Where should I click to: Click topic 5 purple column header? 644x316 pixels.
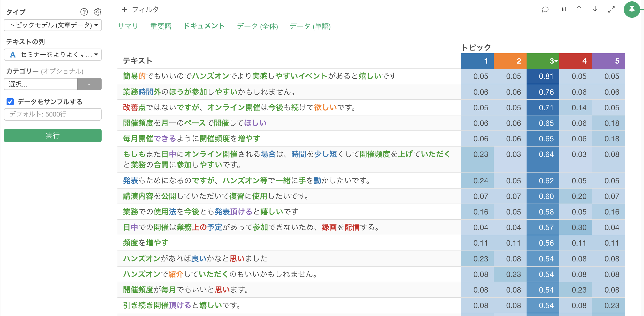(608, 61)
